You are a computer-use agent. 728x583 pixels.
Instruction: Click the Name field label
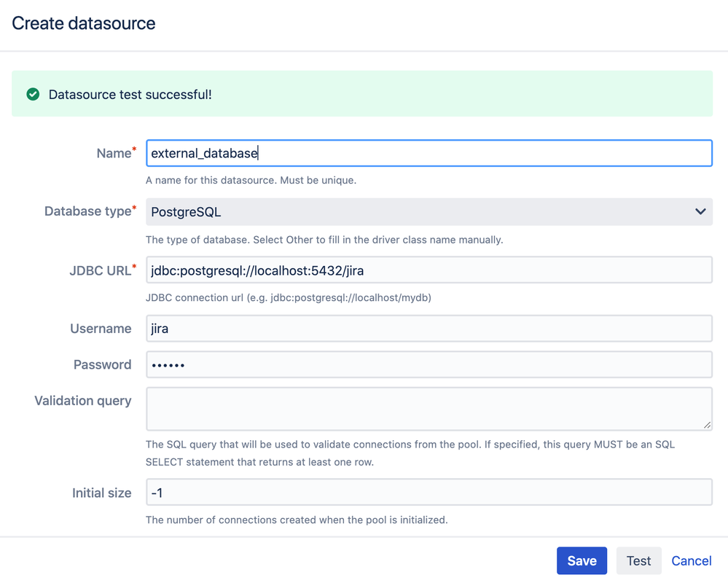pyautogui.click(x=114, y=153)
